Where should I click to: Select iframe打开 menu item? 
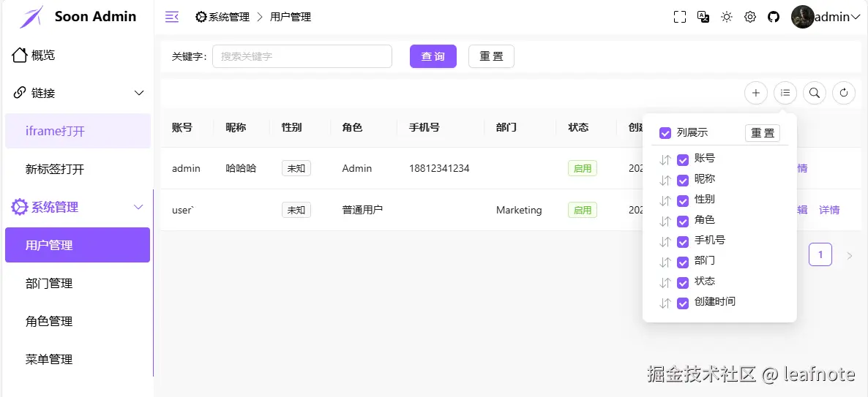(78, 131)
